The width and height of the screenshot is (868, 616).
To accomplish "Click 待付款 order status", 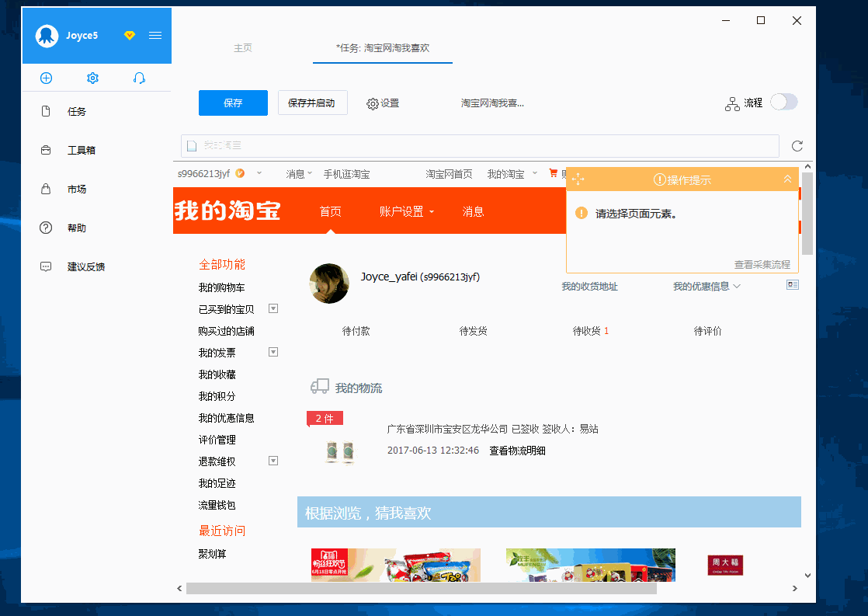I will coord(356,331).
